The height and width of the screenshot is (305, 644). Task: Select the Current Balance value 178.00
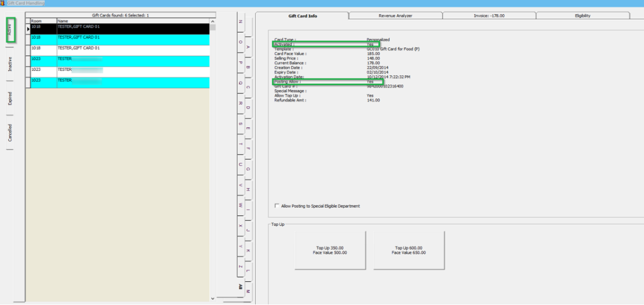point(373,63)
